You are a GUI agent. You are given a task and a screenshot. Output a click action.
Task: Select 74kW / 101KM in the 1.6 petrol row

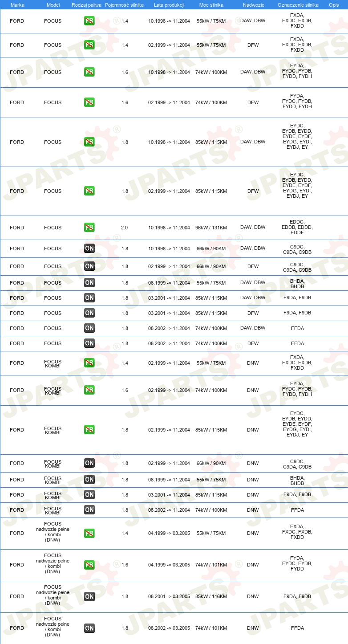coord(211,565)
